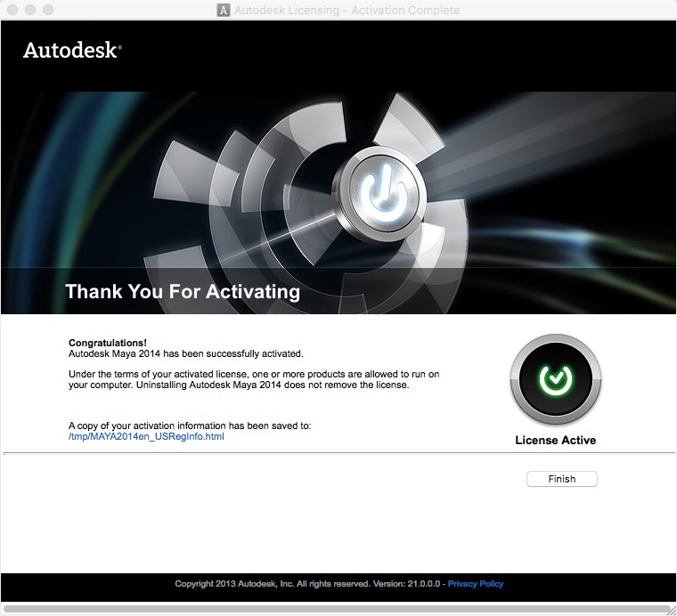Click the 'Thank You For Activating' heading
This screenshot has height=616, width=677.
[x=183, y=291]
